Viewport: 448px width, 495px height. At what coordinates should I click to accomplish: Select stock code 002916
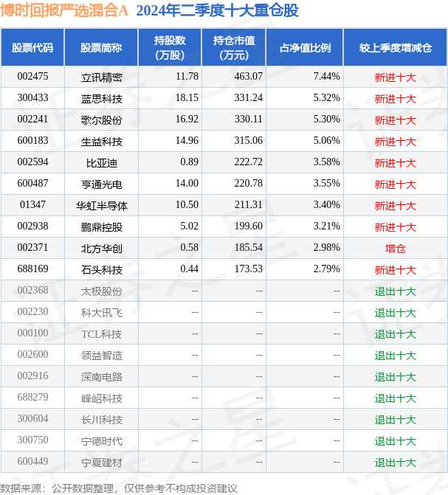click(33, 376)
